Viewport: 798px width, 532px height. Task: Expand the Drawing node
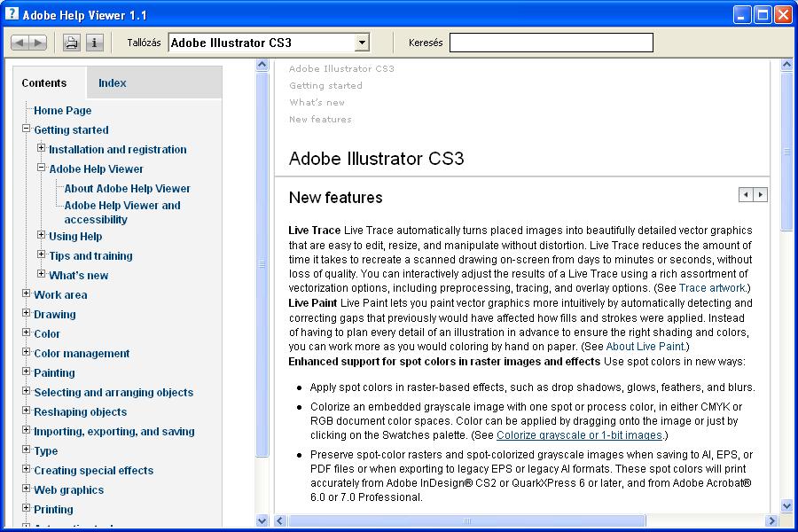(x=27, y=313)
